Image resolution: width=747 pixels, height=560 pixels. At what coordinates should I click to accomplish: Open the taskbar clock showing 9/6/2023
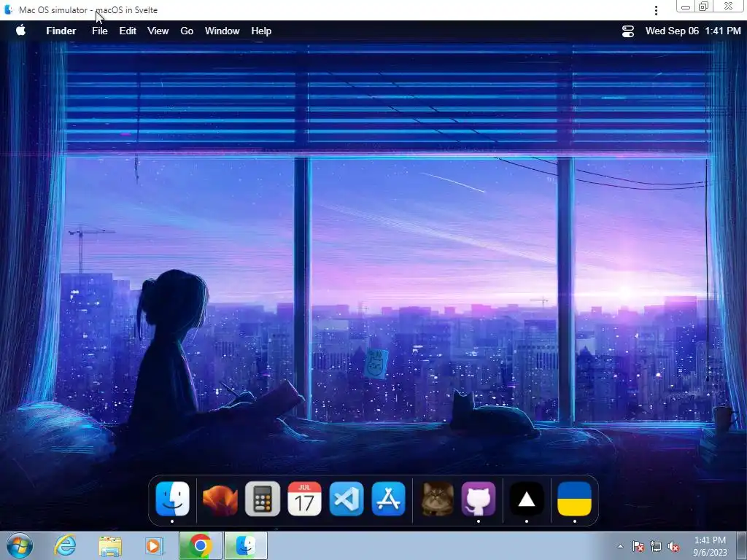(710, 546)
